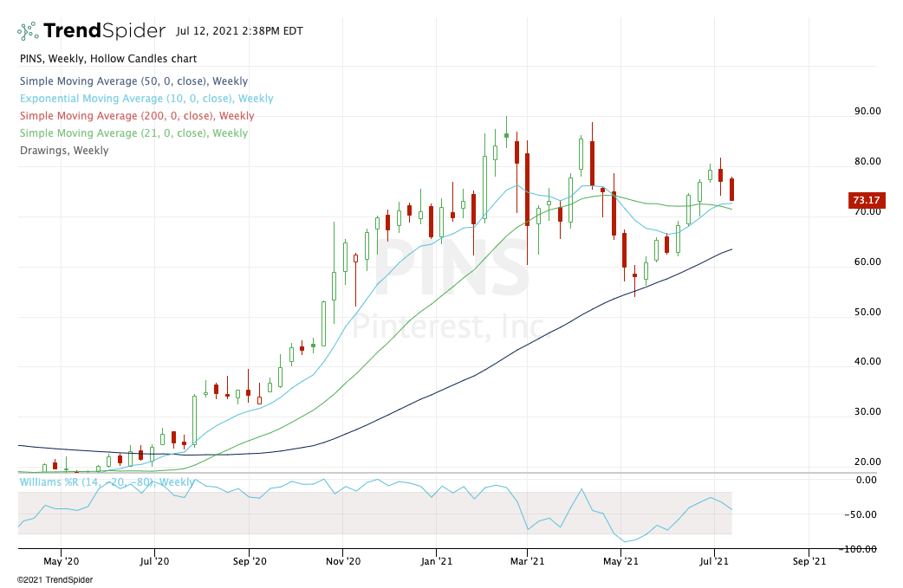Click the Sep '20 date axis label

pos(250,561)
